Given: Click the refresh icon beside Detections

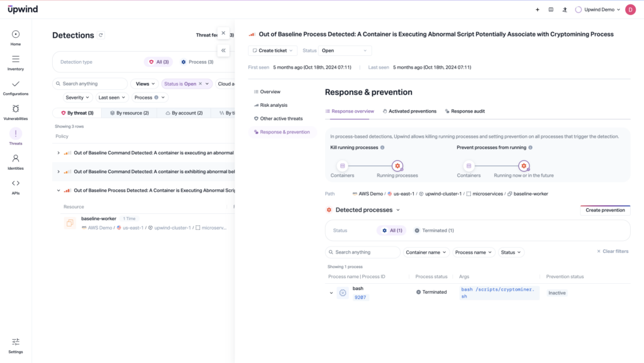Looking at the screenshot, I should (x=101, y=36).
